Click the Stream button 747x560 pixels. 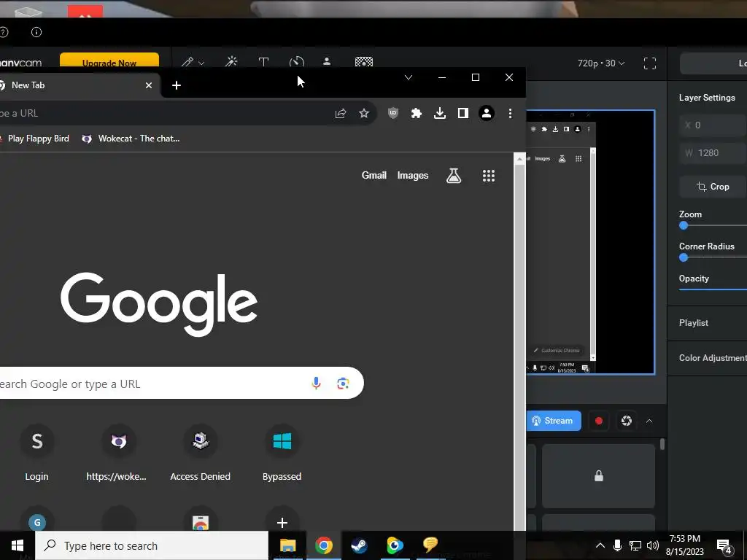point(554,421)
